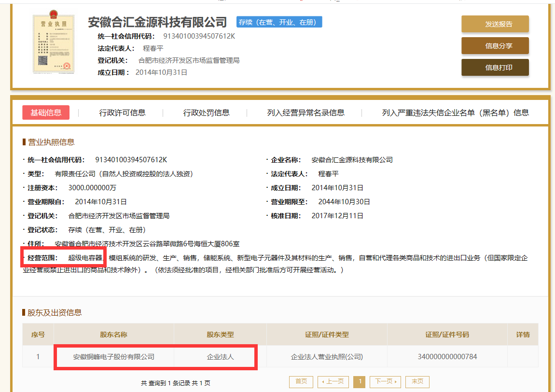Switch to the 行政许可信息 tab
This screenshot has width=555, height=392.
click(122, 112)
